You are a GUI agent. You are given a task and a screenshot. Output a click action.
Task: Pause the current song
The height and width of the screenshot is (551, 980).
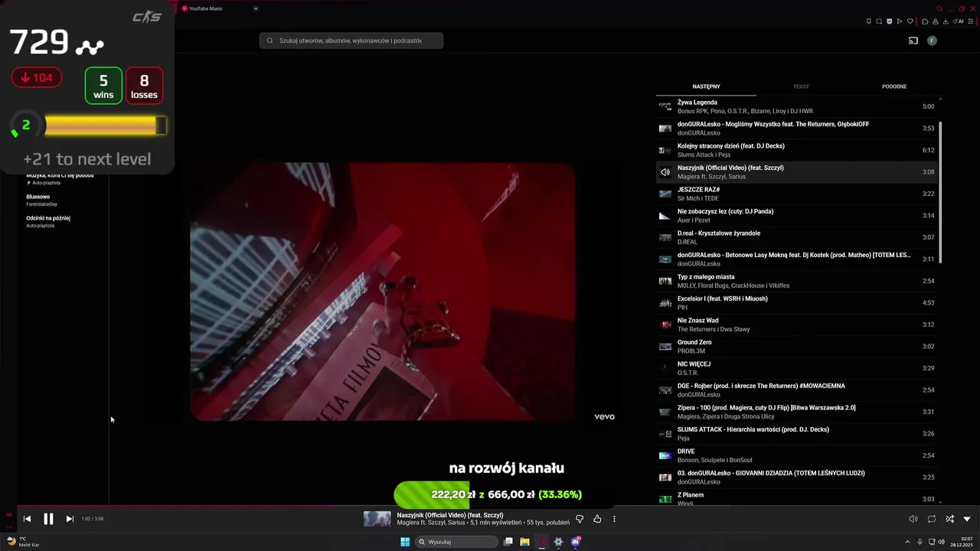click(x=48, y=519)
